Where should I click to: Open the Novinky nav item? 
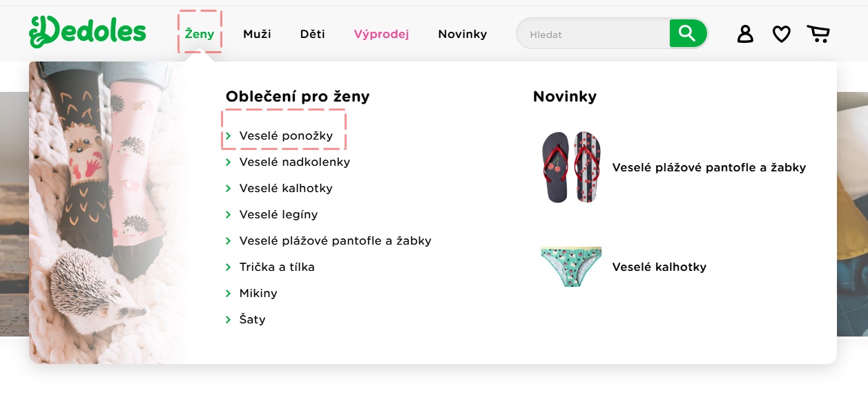click(462, 34)
